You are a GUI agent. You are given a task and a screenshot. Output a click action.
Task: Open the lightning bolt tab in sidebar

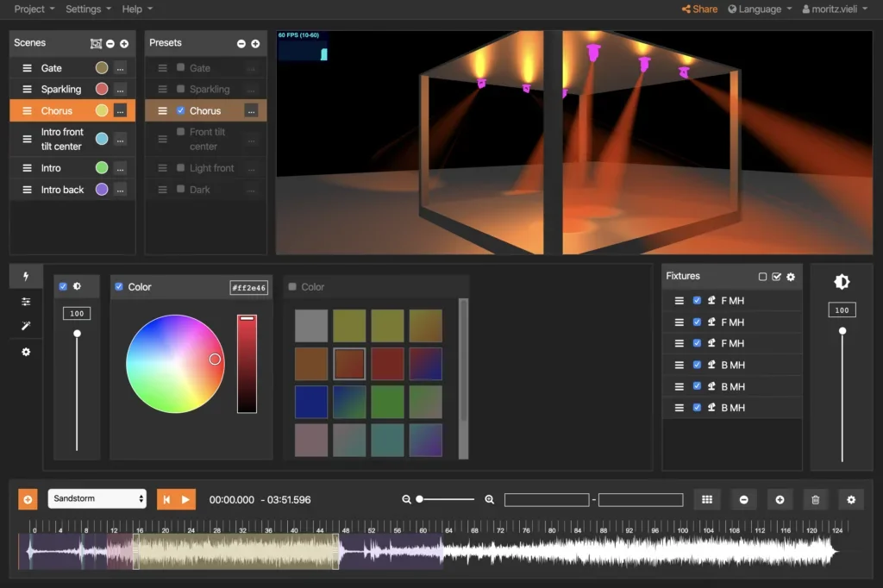(x=26, y=276)
